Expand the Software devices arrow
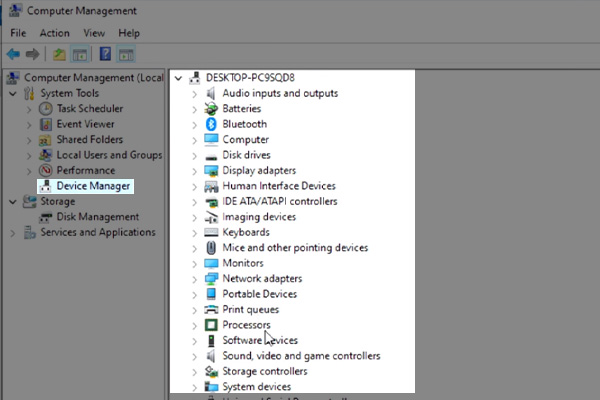The width and height of the screenshot is (600, 400). (x=194, y=341)
